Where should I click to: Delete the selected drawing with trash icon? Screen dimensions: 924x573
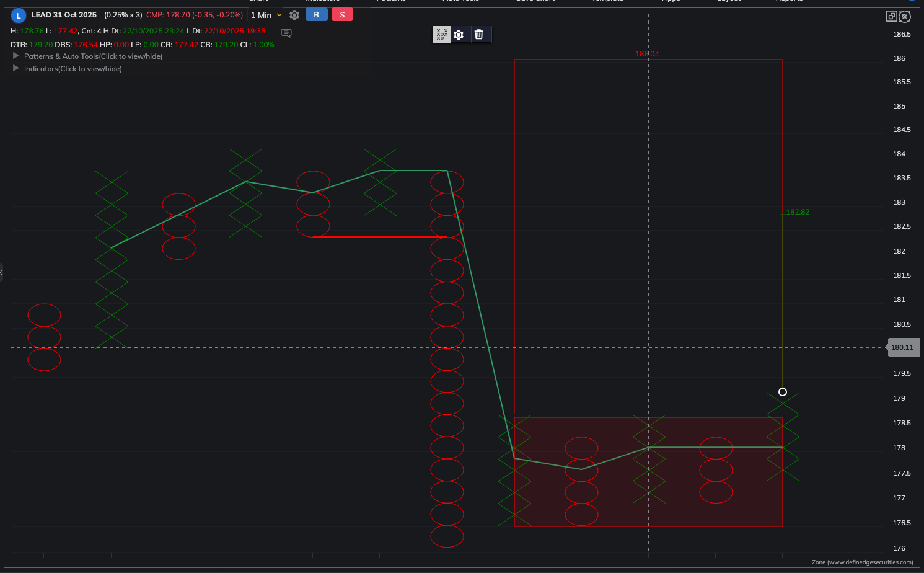coord(479,35)
